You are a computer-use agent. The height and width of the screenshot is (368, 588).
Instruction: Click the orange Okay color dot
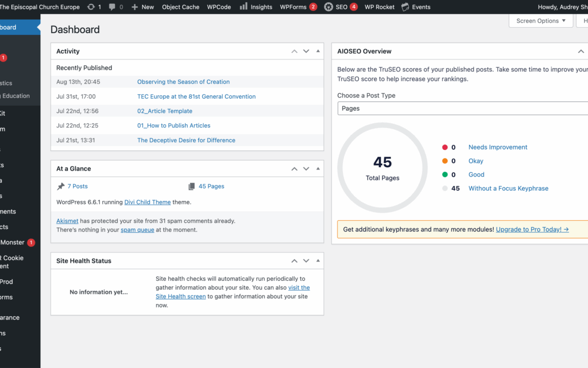click(445, 161)
